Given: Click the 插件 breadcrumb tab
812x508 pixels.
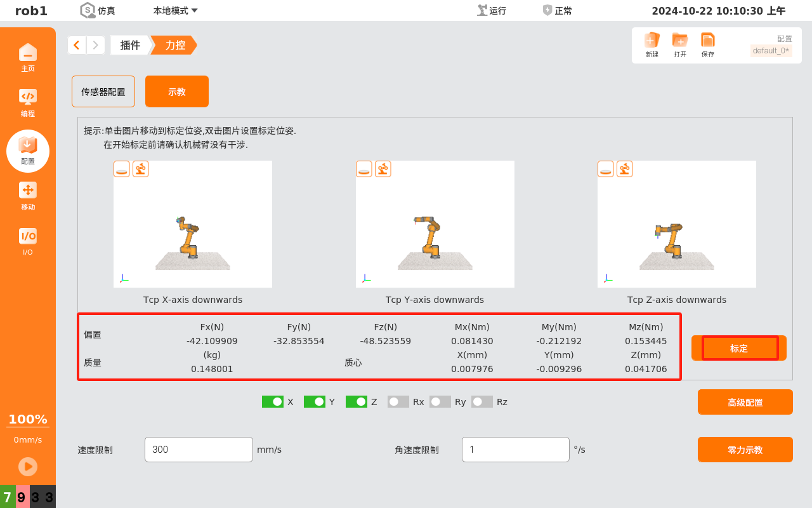Looking at the screenshot, I should click(x=130, y=45).
